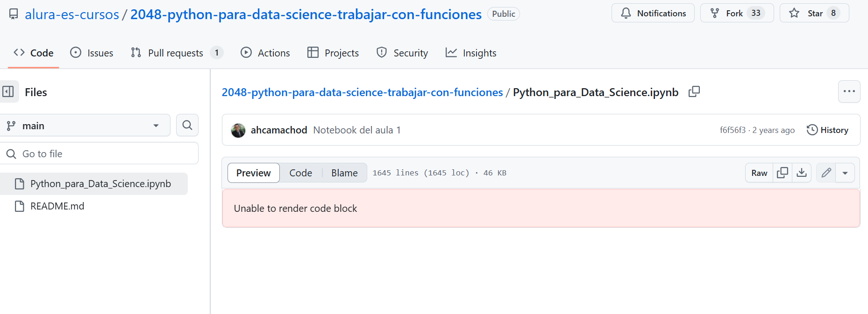This screenshot has height=314, width=868.
Task: Download the raw file icon
Action: [802, 173]
